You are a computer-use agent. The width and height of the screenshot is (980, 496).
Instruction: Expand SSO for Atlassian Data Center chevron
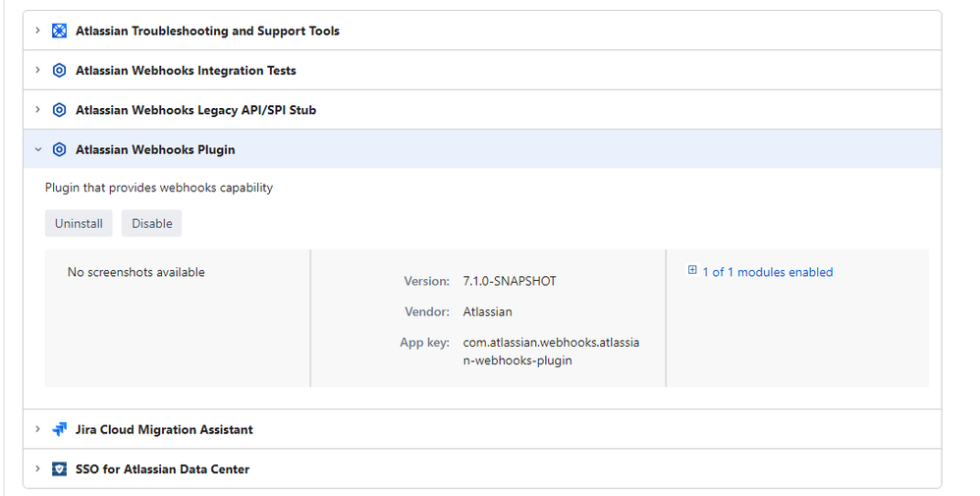(37, 468)
